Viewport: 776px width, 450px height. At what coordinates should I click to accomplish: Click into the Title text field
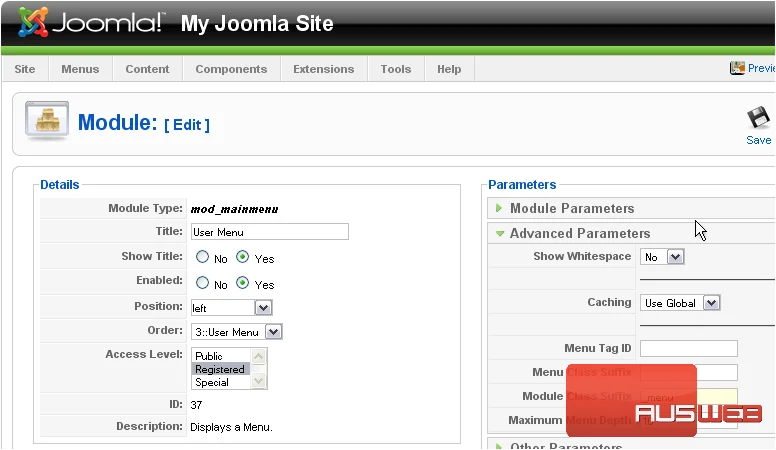click(270, 232)
